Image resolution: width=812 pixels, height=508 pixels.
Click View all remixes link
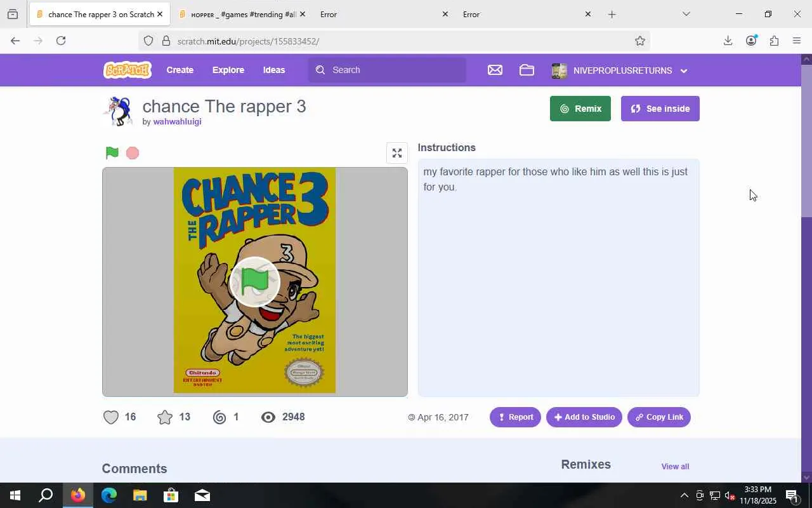click(x=675, y=467)
